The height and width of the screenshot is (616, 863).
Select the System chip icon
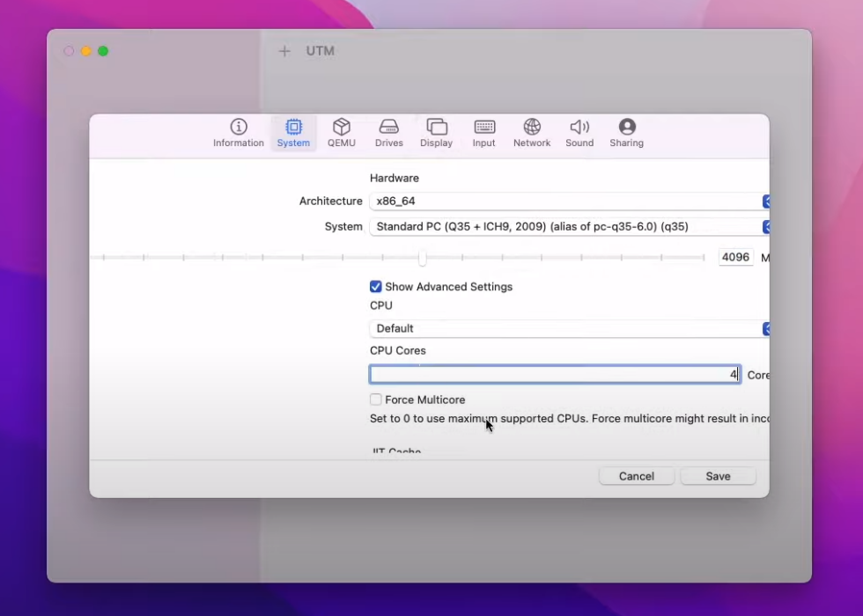[293, 128]
